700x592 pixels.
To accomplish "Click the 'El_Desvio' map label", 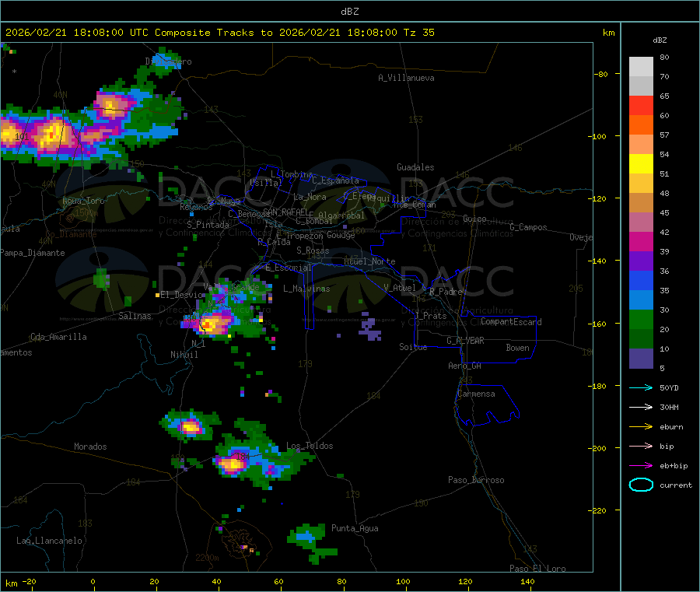I will (181, 295).
